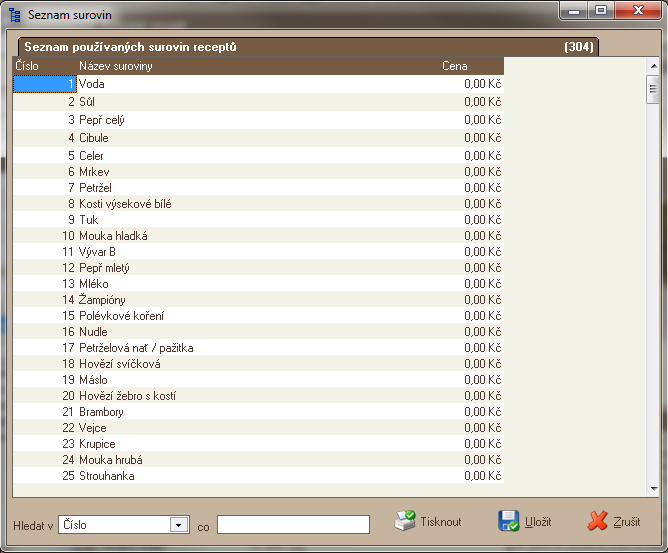Click the Uložit floppy disk icon
Viewport: 668px width, 553px height.
click(508, 521)
